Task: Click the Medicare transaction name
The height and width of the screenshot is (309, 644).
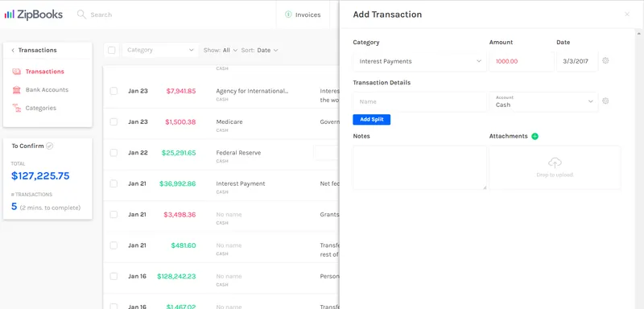Action: point(229,122)
